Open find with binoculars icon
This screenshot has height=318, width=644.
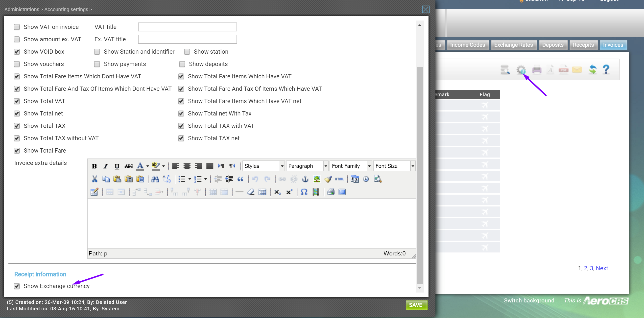click(155, 179)
